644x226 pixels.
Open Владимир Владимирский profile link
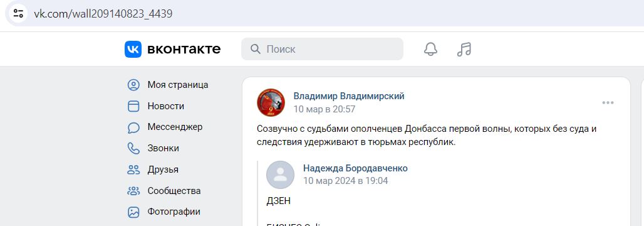click(349, 96)
